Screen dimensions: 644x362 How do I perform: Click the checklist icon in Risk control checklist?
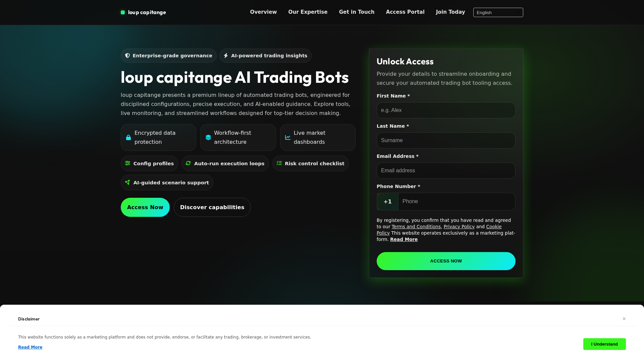click(x=279, y=163)
